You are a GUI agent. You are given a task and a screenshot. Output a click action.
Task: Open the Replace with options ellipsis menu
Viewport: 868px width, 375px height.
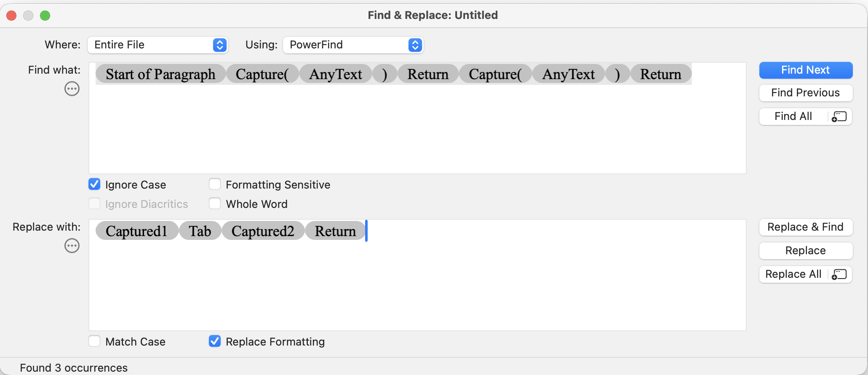(72, 246)
